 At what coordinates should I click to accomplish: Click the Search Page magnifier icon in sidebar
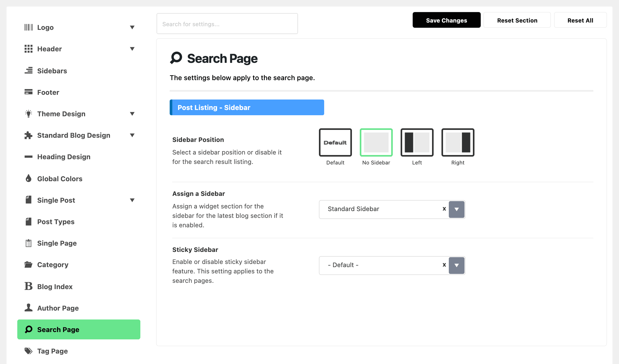point(29,329)
